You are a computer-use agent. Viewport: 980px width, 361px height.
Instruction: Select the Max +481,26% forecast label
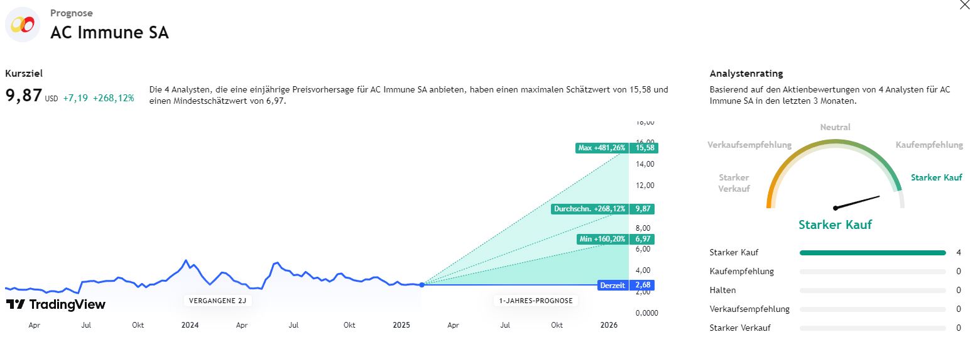tap(602, 148)
